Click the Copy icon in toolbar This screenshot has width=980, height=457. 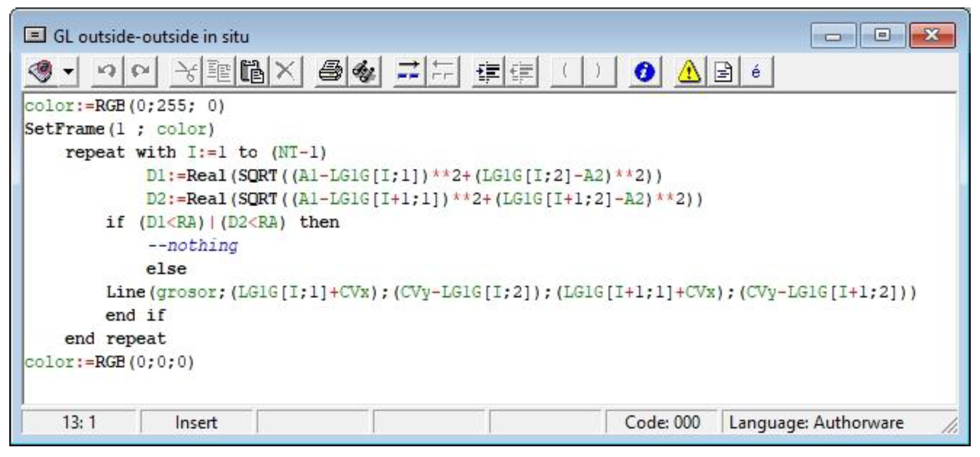tap(219, 71)
